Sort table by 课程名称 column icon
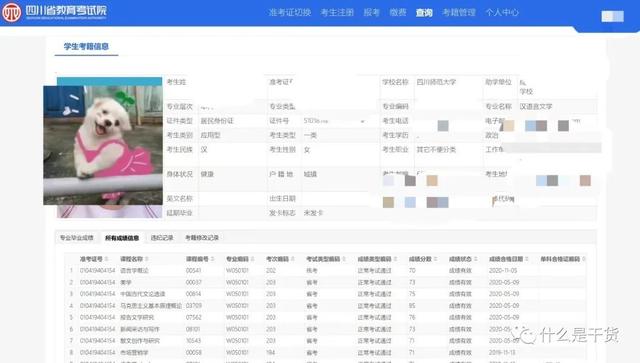The height and width of the screenshot is (363, 640). [147, 259]
